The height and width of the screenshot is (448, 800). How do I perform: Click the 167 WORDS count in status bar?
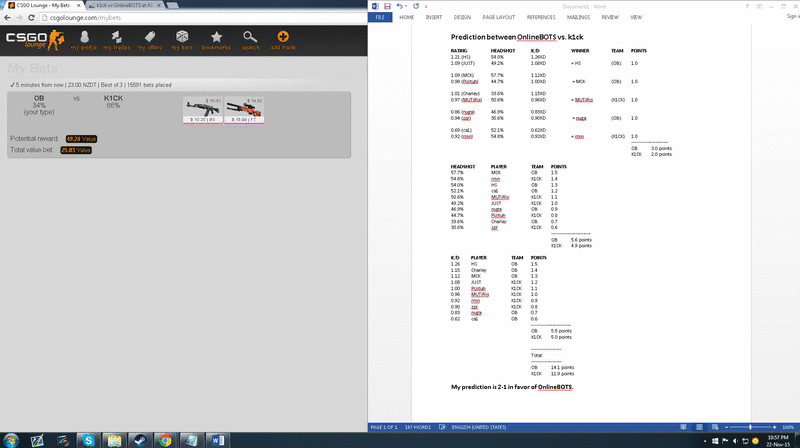(417, 427)
